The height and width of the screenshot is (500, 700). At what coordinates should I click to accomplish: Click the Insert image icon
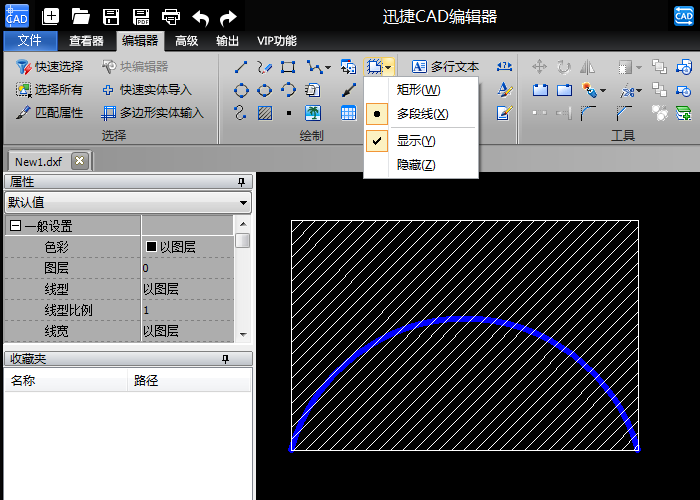pos(313,112)
